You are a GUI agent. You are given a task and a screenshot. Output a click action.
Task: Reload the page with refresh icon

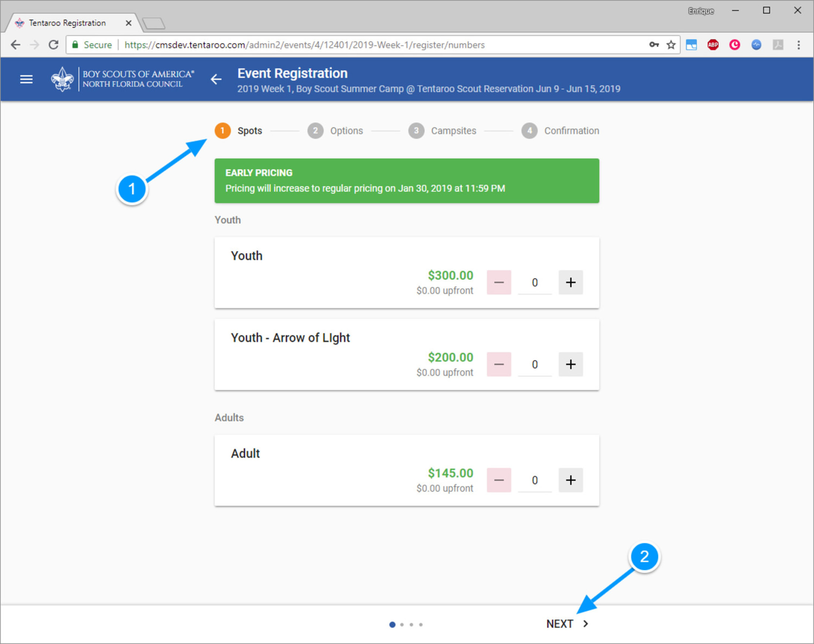(54, 45)
